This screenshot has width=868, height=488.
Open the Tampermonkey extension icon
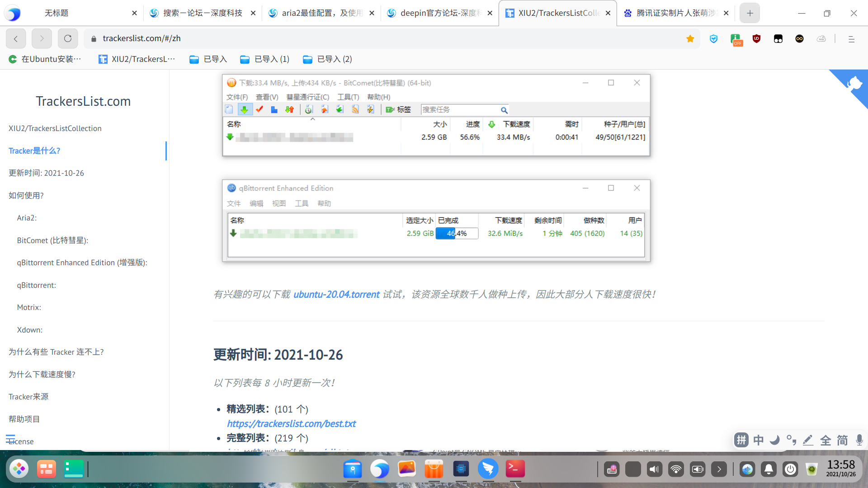pos(778,39)
